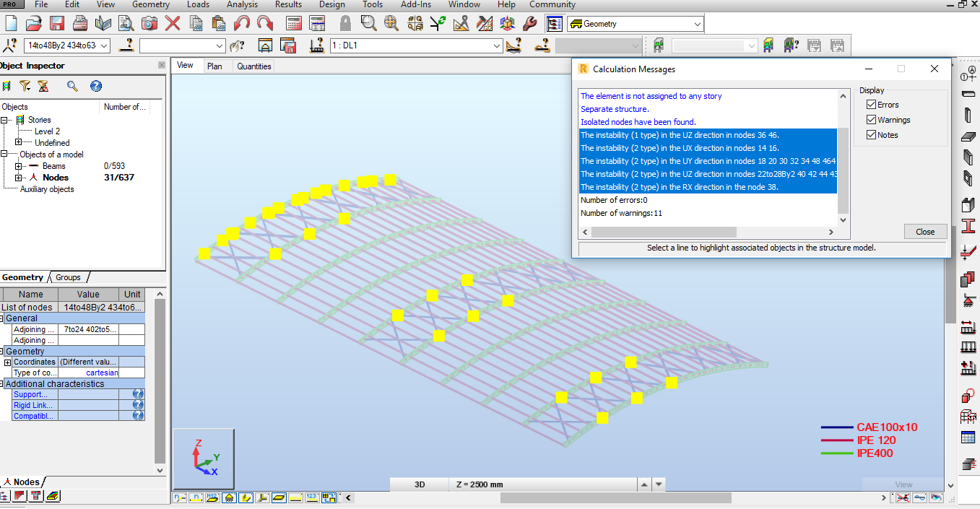The width and height of the screenshot is (980, 509).
Task: Expand the Nodes tree node
Action: tap(18, 177)
